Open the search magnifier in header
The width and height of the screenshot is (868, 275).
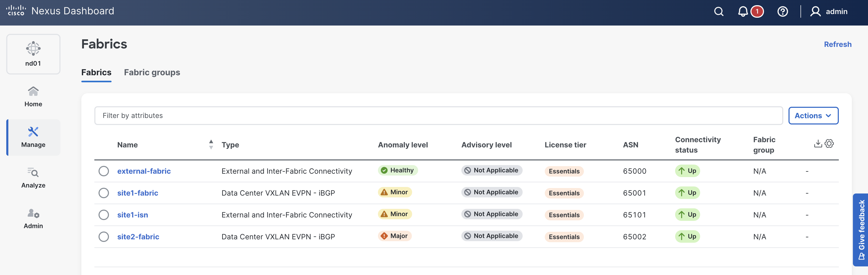(x=718, y=12)
